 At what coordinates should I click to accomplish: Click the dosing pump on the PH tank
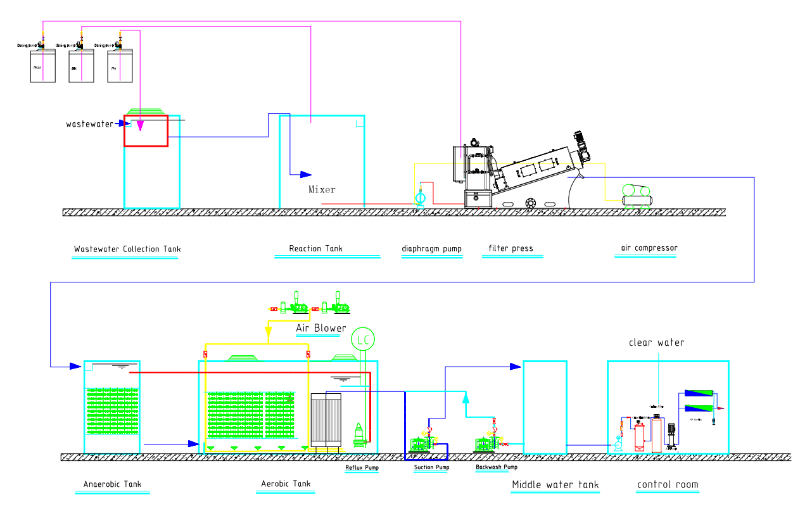click(119, 44)
